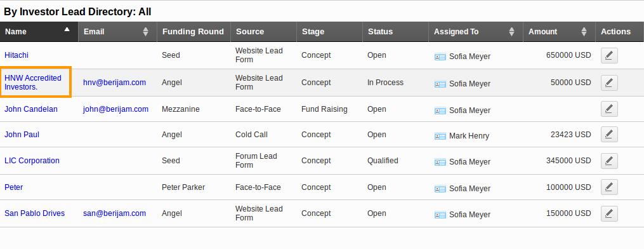This screenshot has width=644, height=249.
Task: Open san@berijam.com email link
Action: pyautogui.click(x=114, y=213)
